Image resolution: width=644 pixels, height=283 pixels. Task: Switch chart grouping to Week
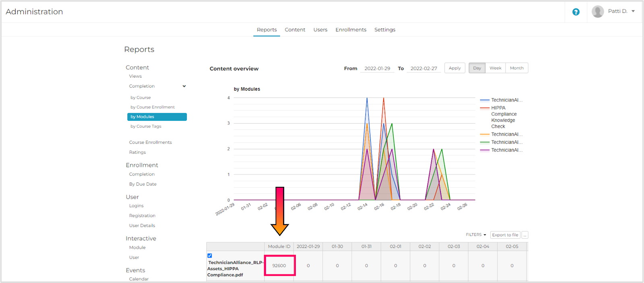(495, 68)
